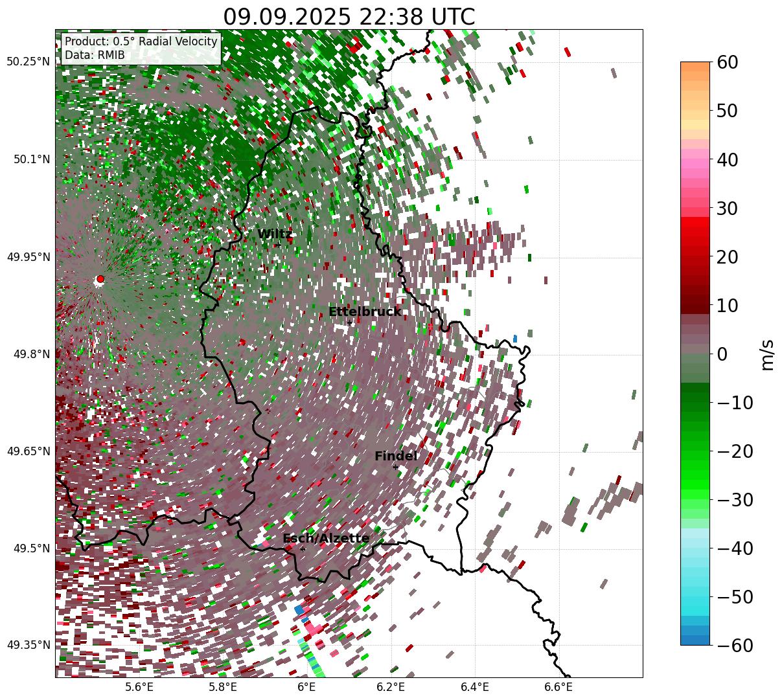The height and width of the screenshot is (700, 782).
Task: Click the 5.8°E longitude label
Action: tap(224, 687)
